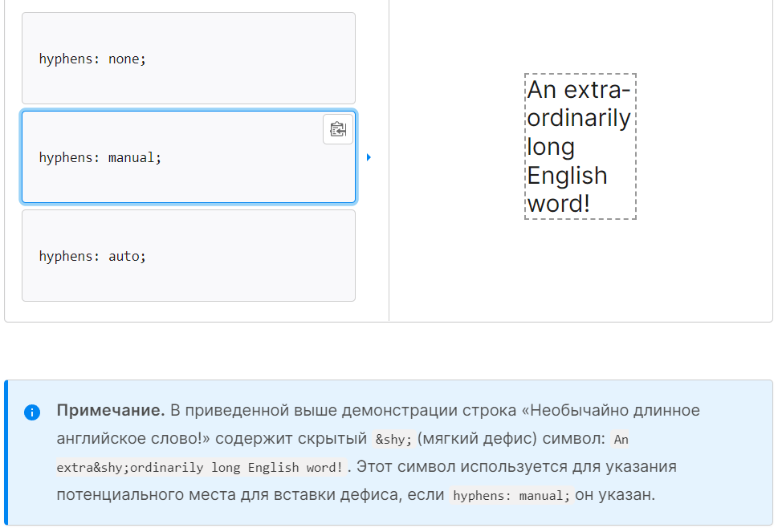The image size is (778, 532).
Task: Click "word!" on the preview's last line
Action: [558, 204]
